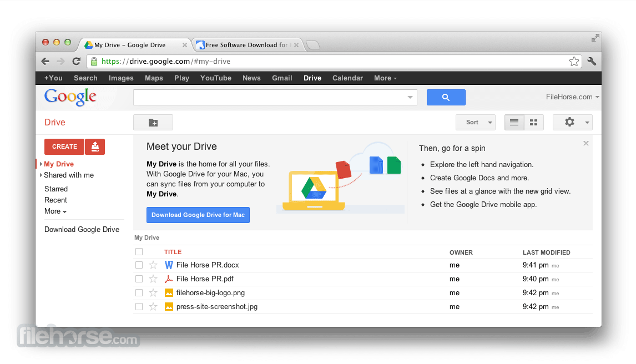Bookmark page with the star icon
Screen dimensions: 636x364
[574, 61]
